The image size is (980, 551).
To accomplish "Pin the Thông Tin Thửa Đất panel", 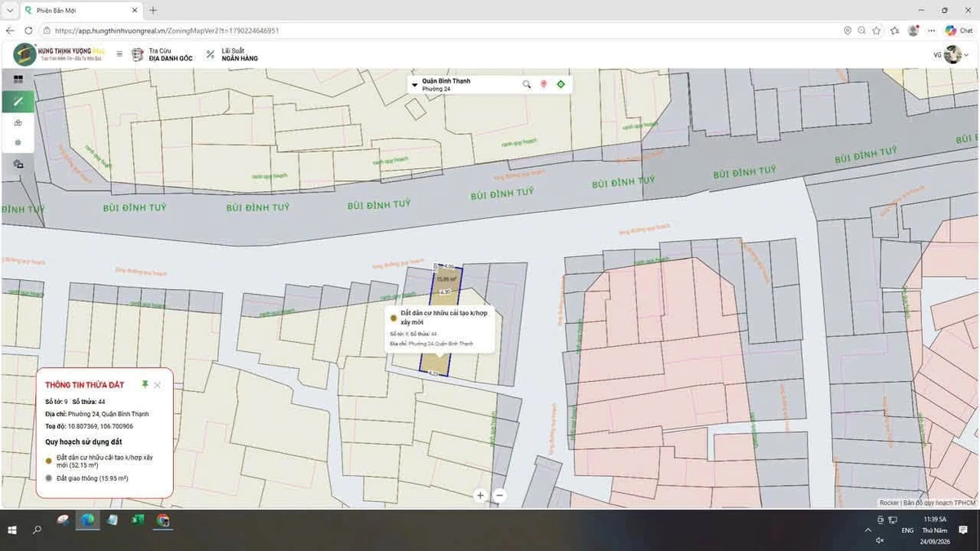I will click(x=145, y=384).
